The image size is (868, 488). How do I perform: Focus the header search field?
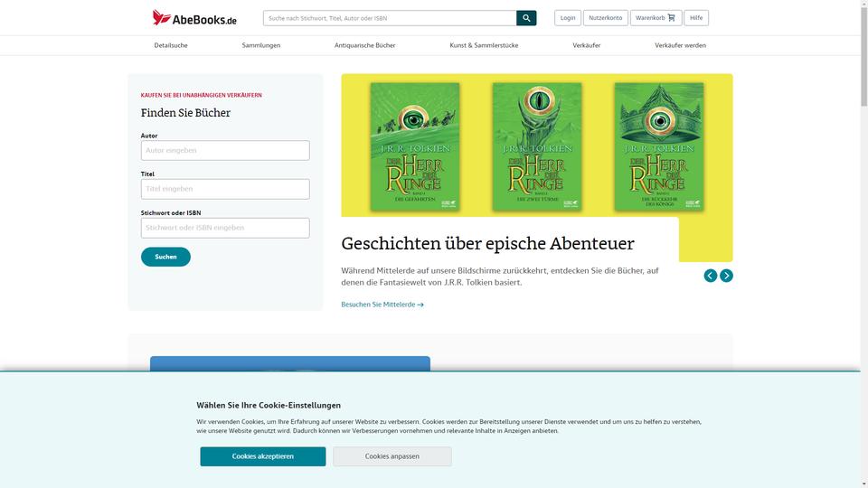tap(390, 18)
